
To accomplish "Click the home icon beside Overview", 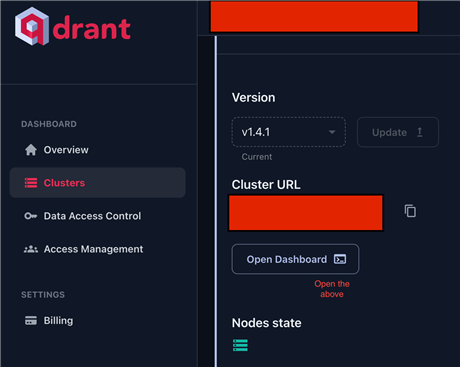I will pyautogui.click(x=31, y=150).
